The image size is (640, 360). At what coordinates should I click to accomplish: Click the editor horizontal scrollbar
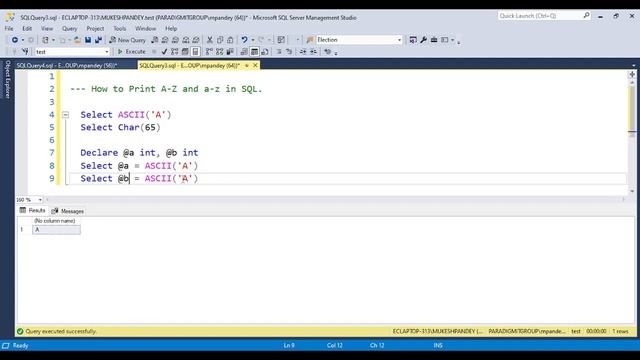336,200
